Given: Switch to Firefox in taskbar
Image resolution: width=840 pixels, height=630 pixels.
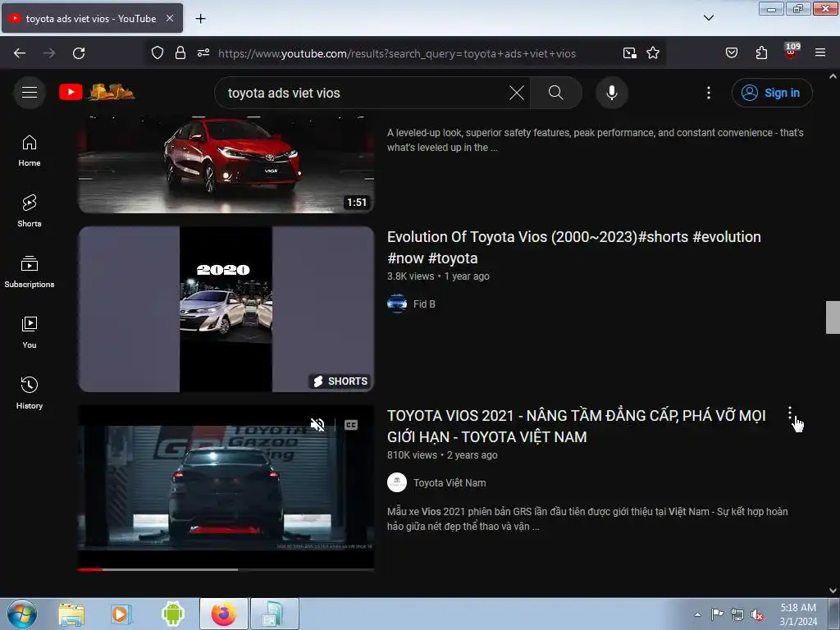Looking at the screenshot, I should 224,614.
